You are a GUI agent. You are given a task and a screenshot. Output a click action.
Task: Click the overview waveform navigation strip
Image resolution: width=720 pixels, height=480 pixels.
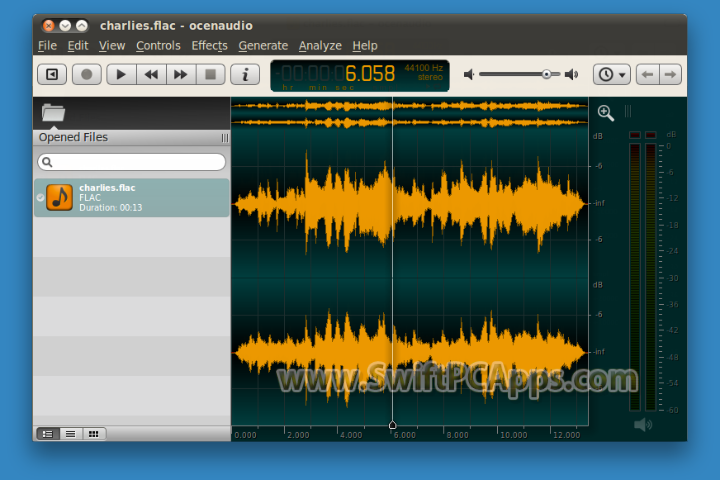[x=410, y=114]
